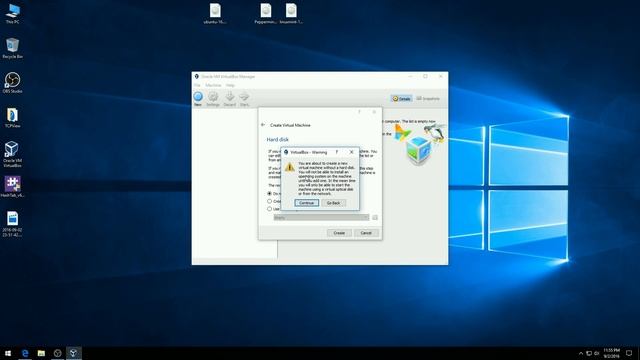The image size is (640, 360).
Task: Open the This PC desktop icon
Action: [x=12, y=13]
